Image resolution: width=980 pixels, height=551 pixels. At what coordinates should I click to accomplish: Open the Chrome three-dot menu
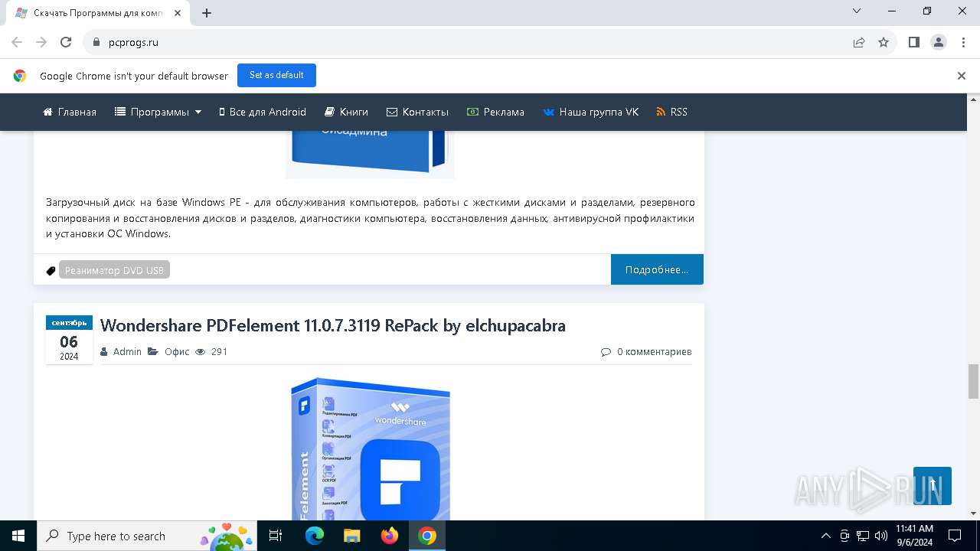(x=962, y=42)
